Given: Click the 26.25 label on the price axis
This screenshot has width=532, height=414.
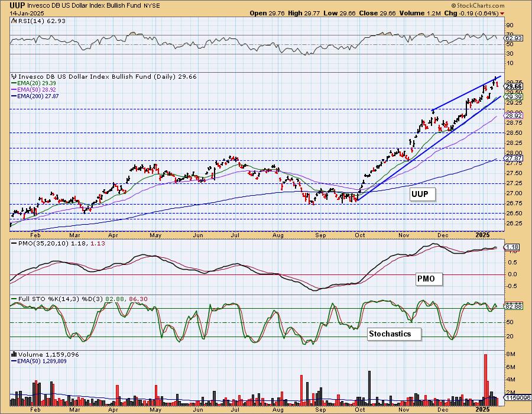Looking at the screenshot, I should (515, 224).
